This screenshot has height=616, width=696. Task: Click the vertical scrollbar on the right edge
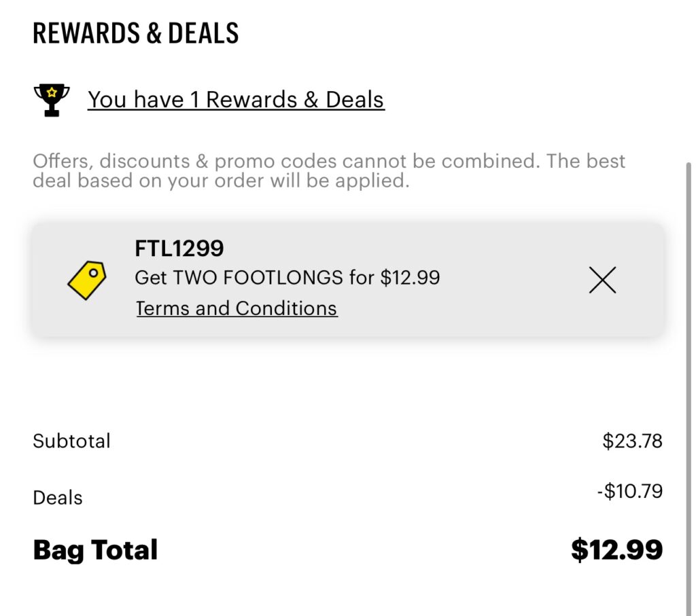click(689, 340)
